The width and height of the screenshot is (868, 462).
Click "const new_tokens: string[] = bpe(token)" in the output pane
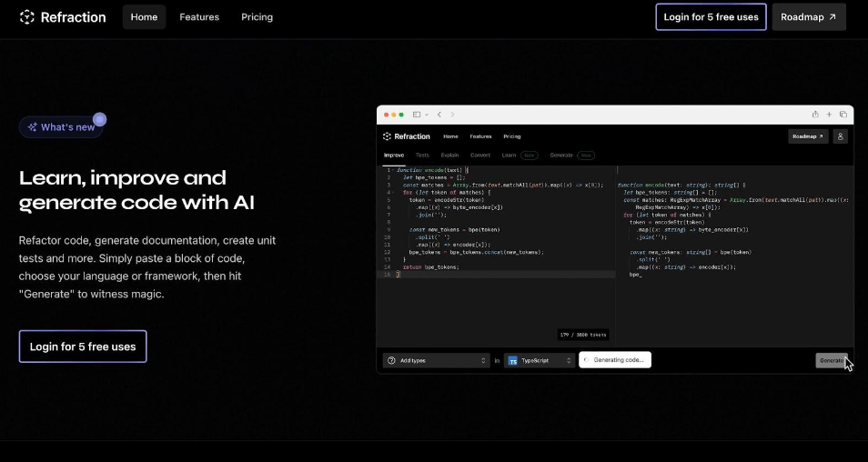691,252
